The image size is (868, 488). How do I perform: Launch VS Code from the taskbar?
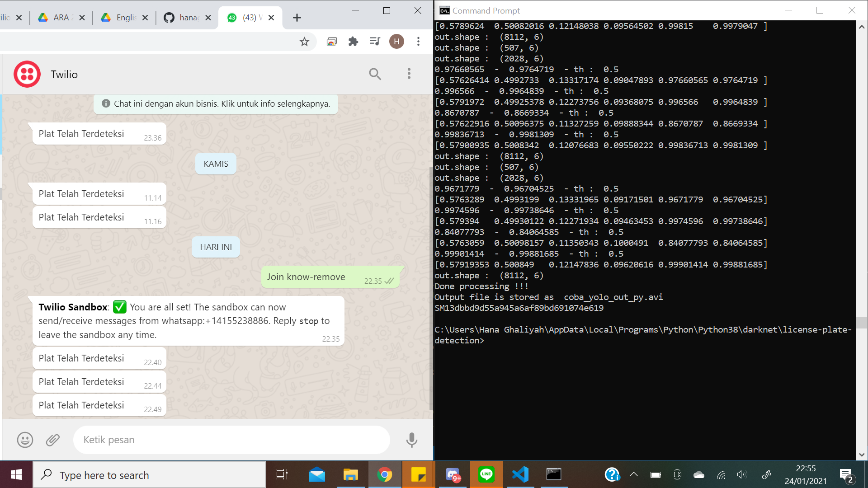[x=520, y=474]
